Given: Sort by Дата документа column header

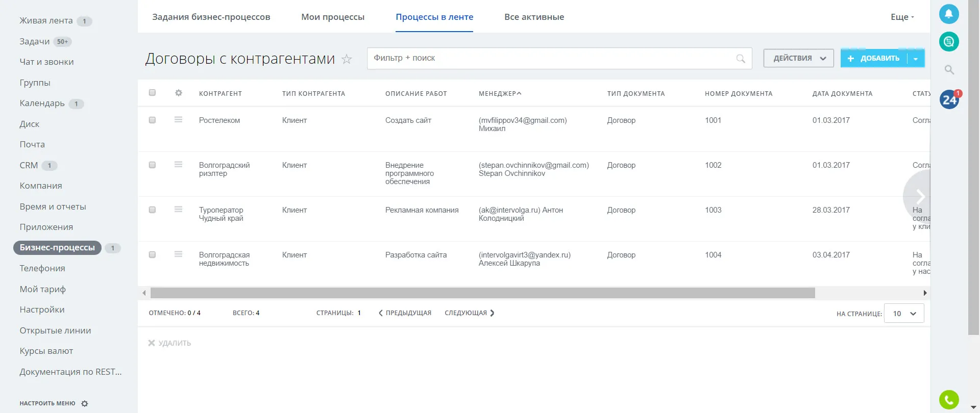Looking at the screenshot, I should [x=842, y=93].
